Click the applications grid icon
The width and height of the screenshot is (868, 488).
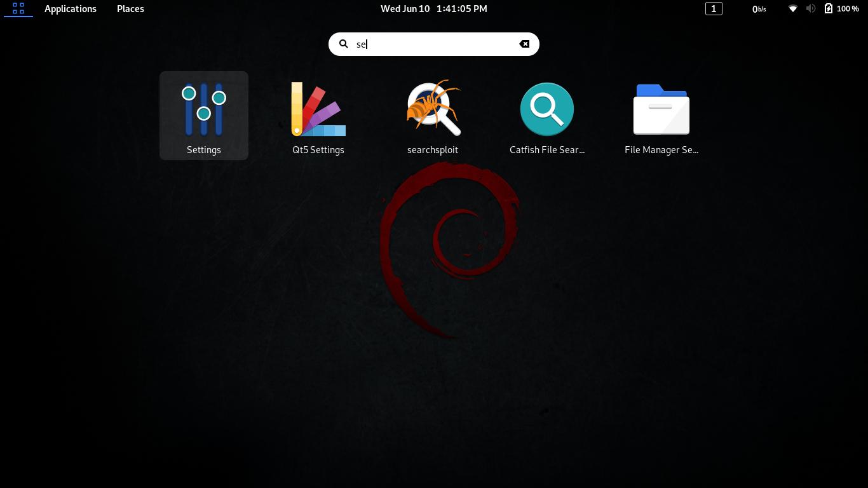point(18,8)
